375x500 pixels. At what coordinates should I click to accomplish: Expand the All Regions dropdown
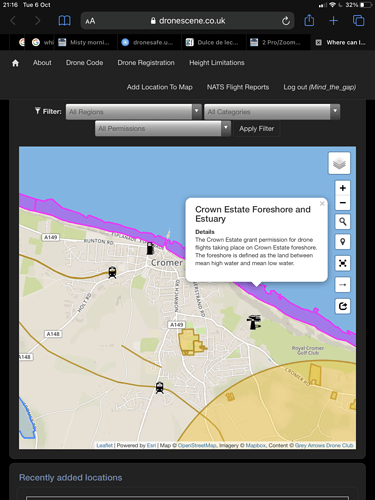coord(134,112)
